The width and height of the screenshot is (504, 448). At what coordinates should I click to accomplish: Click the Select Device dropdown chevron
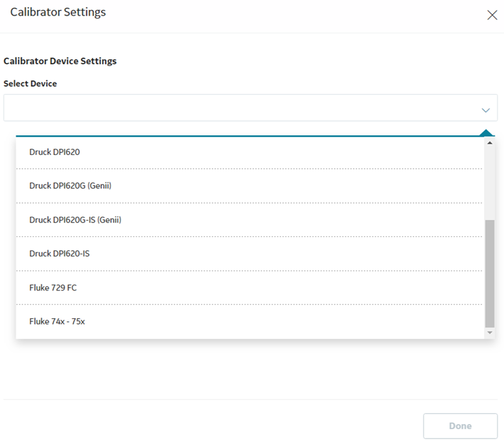(x=486, y=110)
